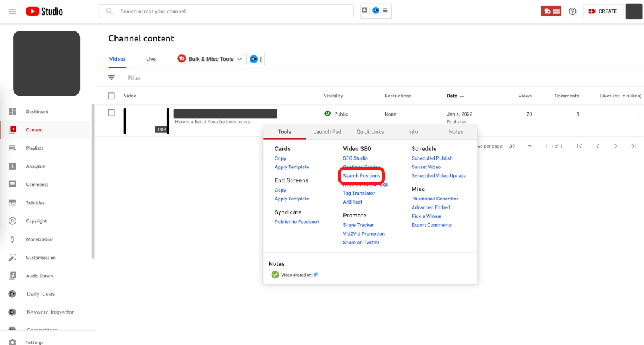Open Analytics from the sidebar
Image resolution: width=644 pixels, height=345 pixels.
35,167
